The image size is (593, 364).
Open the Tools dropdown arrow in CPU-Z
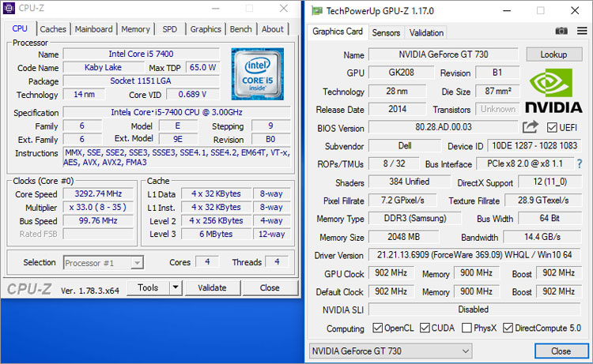point(176,287)
